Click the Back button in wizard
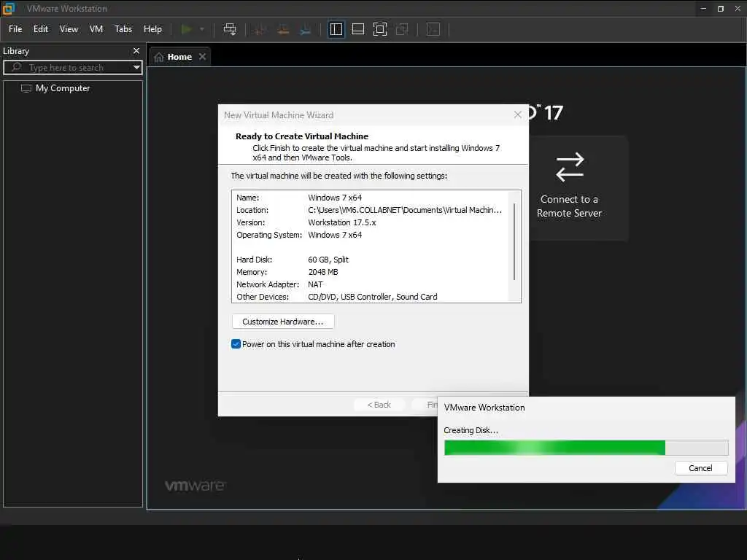Screen dimensions: 747x560 [x=379, y=405]
